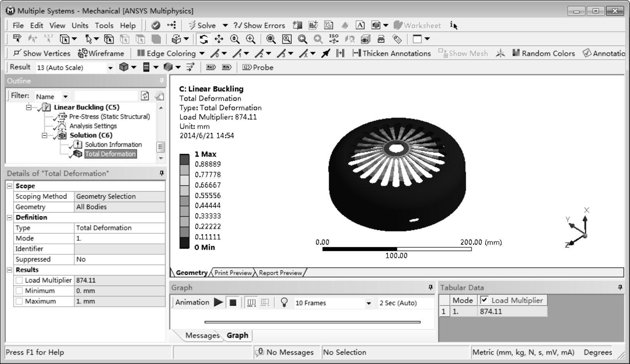Screen dimensions: 630x364
Task: Collapse the Results section in Details
Action: [9, 270]
